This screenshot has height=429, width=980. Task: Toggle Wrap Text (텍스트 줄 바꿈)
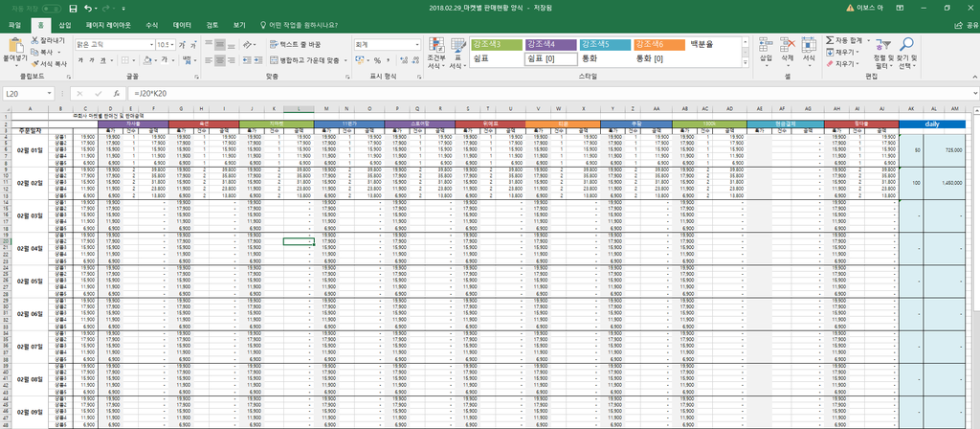pos(297,45)
